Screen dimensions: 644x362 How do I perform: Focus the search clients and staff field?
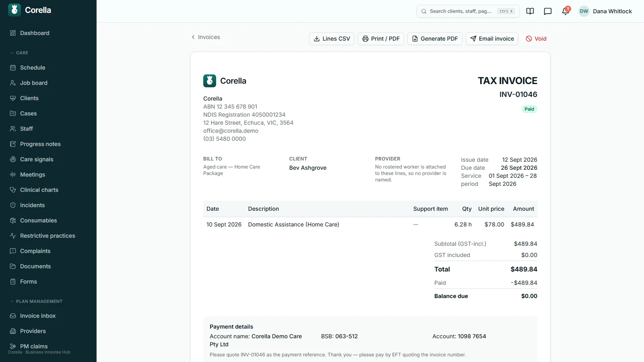click(x=468, y=11)
